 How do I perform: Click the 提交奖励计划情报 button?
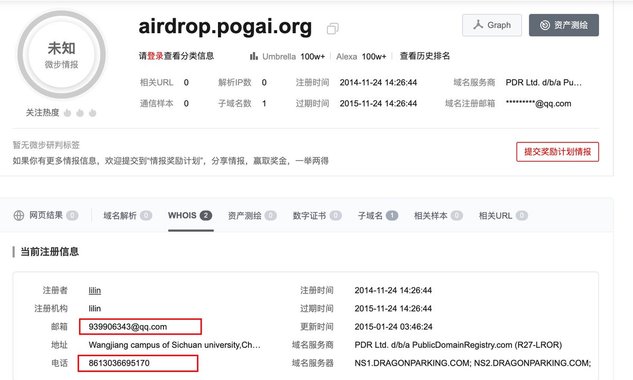pos(557,152)
